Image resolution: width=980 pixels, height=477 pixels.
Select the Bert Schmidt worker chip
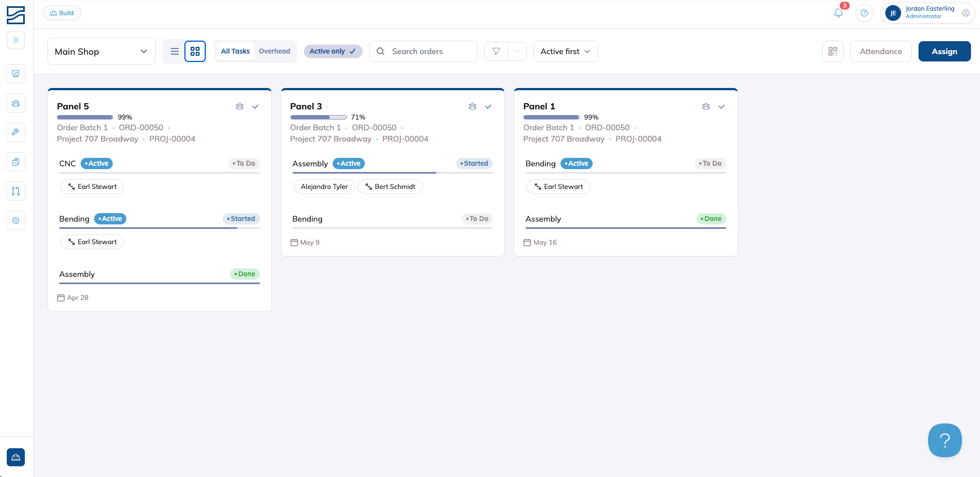(390, 187)
